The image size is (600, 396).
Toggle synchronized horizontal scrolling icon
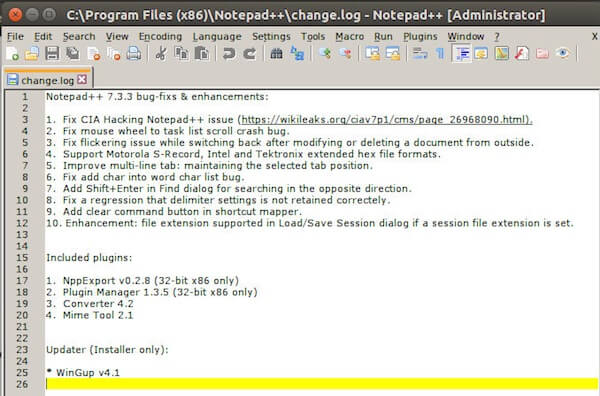[393, 54]
